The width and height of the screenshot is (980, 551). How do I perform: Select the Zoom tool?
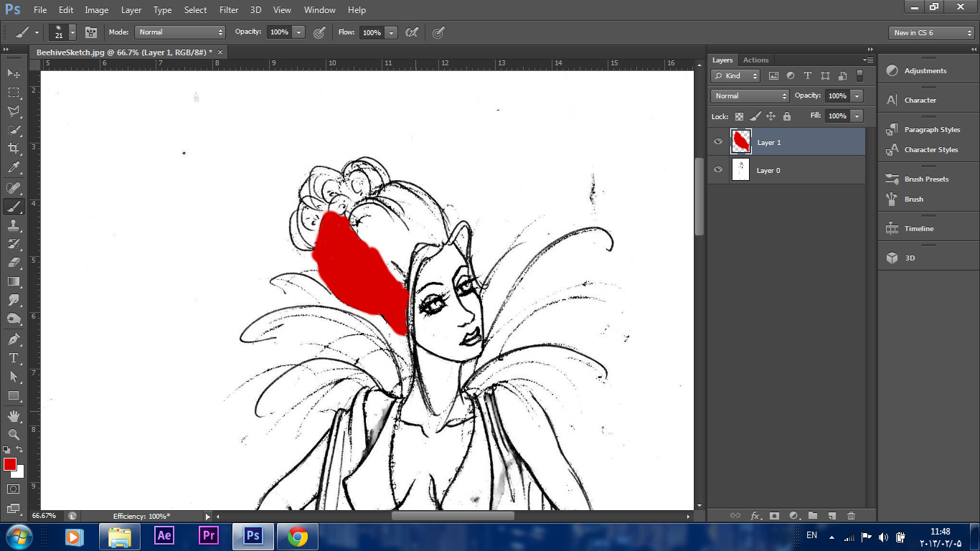14,435
